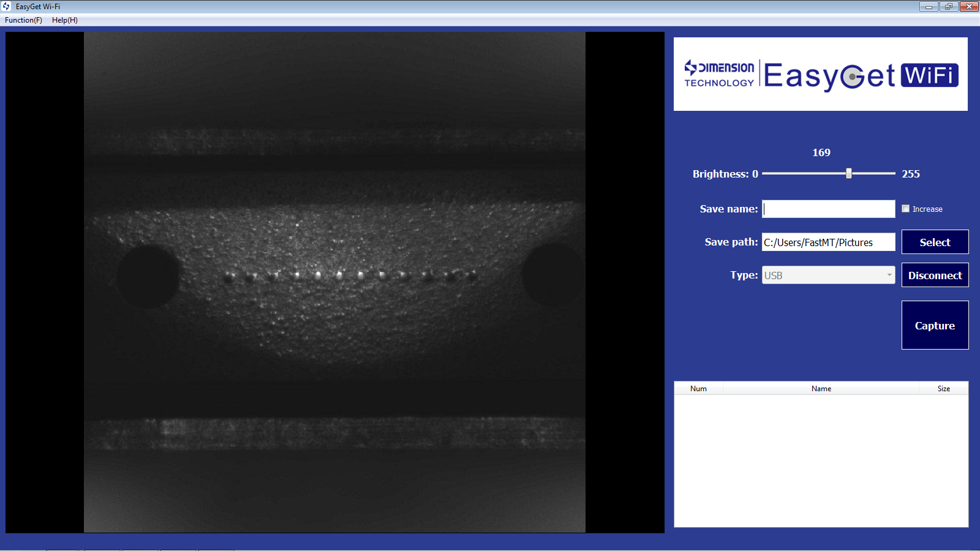Viewport: 980px width, 551px height.
Task: Click the brightness slider handle
Action: 849,173
